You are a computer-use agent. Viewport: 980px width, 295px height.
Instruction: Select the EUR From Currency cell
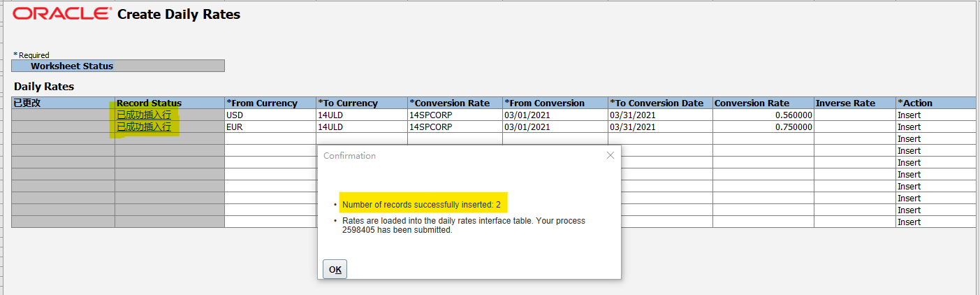tap(270, 127)
